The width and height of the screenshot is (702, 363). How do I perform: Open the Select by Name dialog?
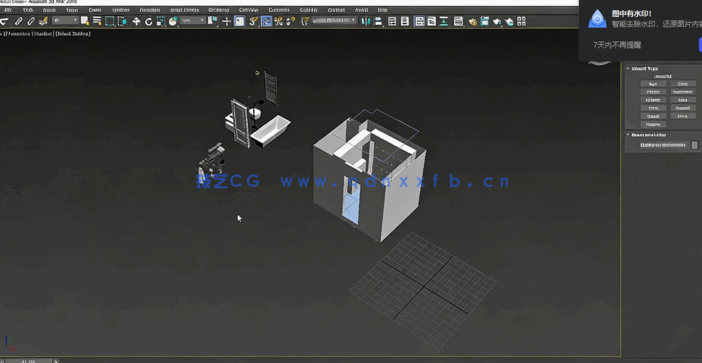(x=97, y=21)
